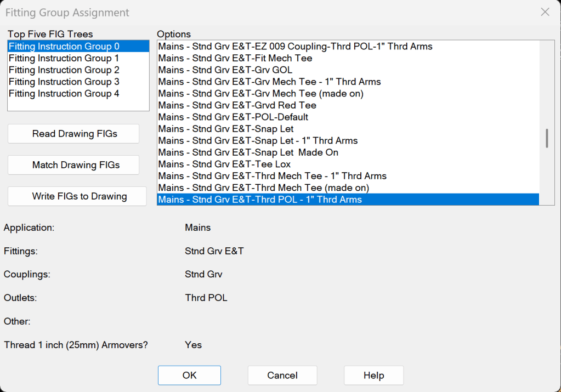561x392 pixels.
Task: Choose Thrd Mech Tee - 1" Thrd Arms
Action: click(348, 176)
